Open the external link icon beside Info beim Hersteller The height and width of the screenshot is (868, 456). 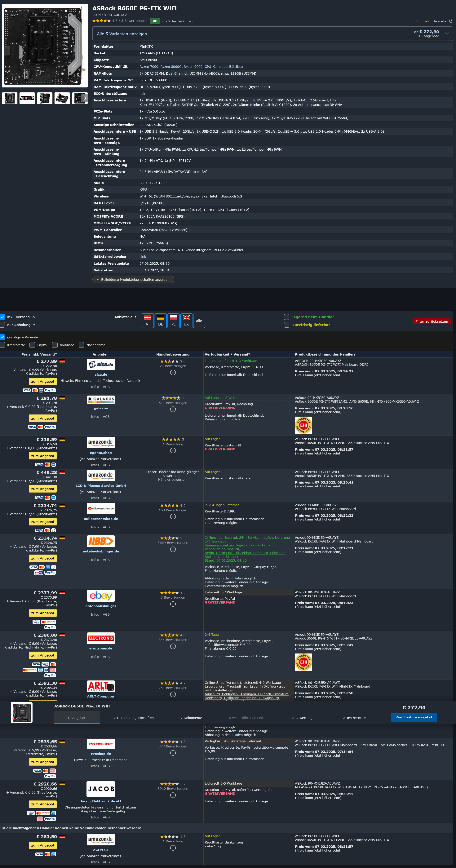click(451, 21)
